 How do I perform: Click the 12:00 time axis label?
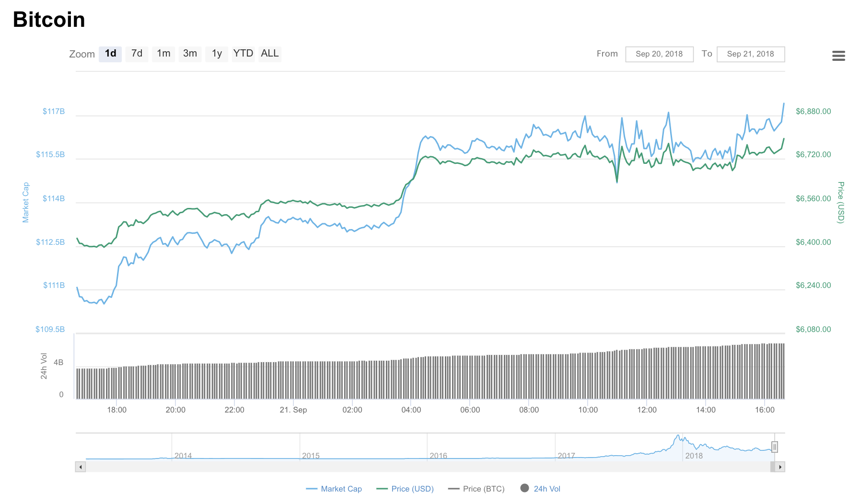(647, 410)
